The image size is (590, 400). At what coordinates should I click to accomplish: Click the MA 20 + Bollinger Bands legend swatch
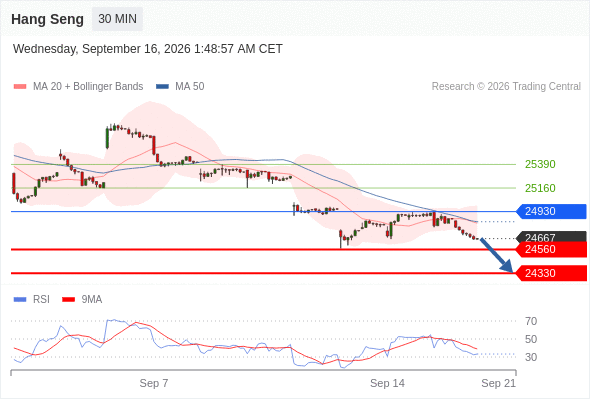coord(20,87)
